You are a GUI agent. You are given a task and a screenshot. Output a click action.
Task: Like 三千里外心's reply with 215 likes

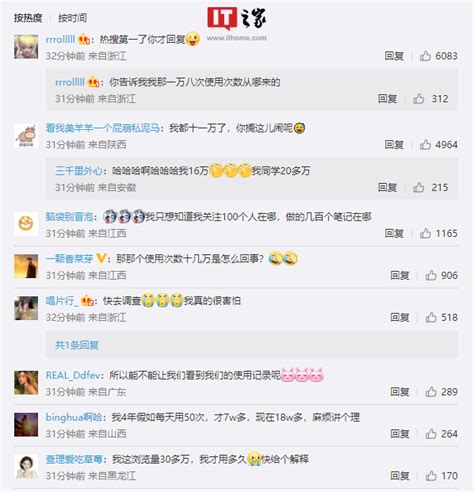click(x=419, y=187)
